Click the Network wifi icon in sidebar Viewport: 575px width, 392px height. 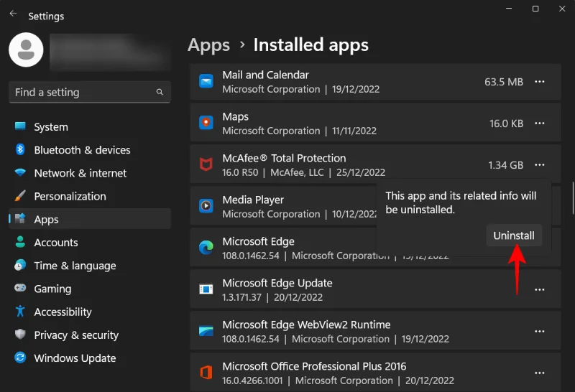pyautogui.click(x=20, y=172)
